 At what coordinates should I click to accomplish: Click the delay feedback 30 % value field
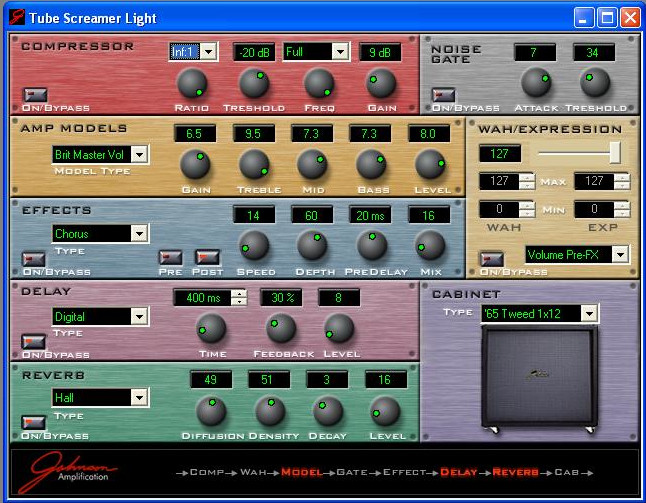pos(281,297)
